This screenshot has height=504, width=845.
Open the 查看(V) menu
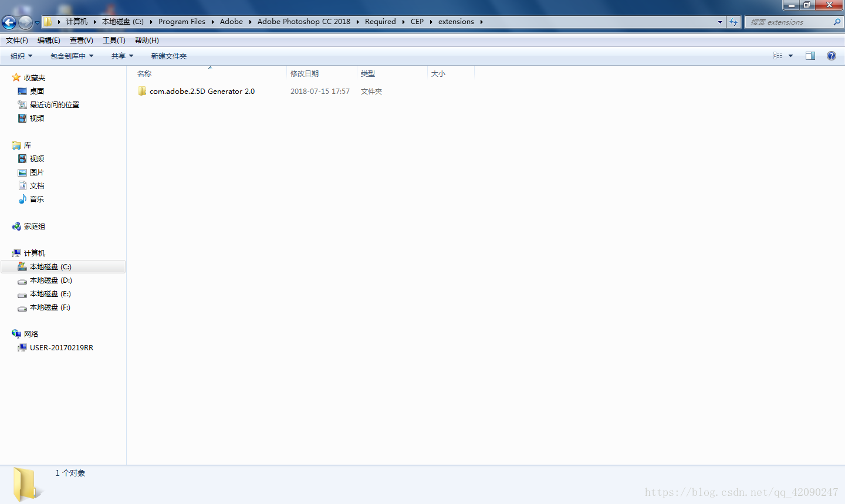pos(82,40)
